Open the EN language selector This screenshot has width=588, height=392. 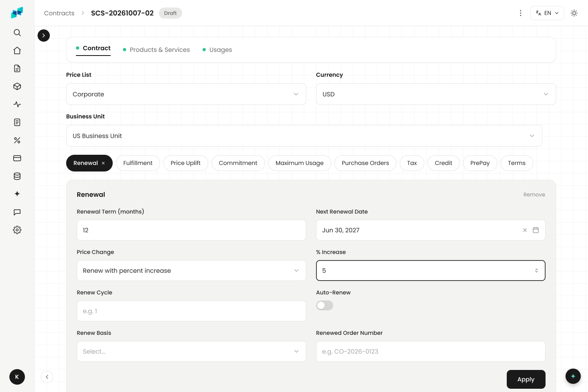pyautogui.click(x=547, y=13)
